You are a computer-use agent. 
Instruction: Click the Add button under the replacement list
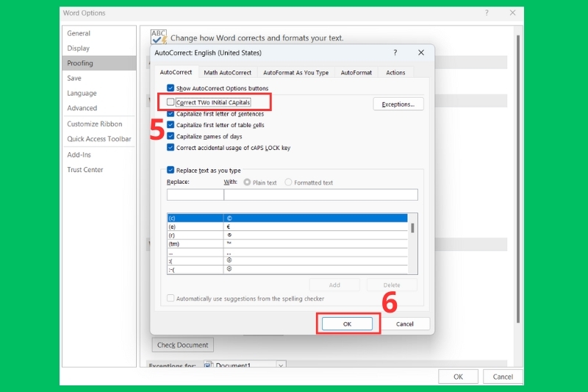point(334,285)
